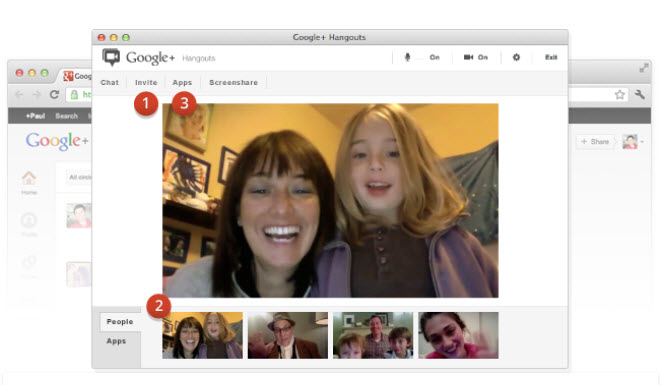Bookmark the page with the star icon
Viewport: 663px width, 385px height.
point(620,95)
